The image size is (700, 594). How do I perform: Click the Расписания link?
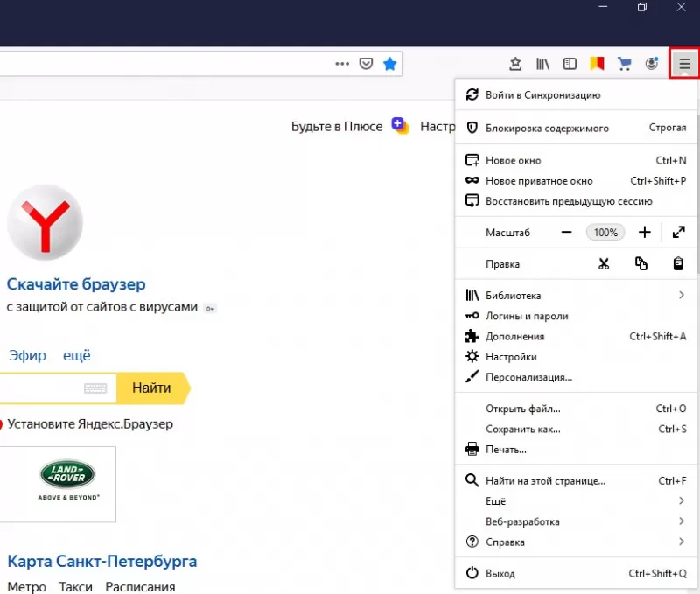[x=140, y=587]
